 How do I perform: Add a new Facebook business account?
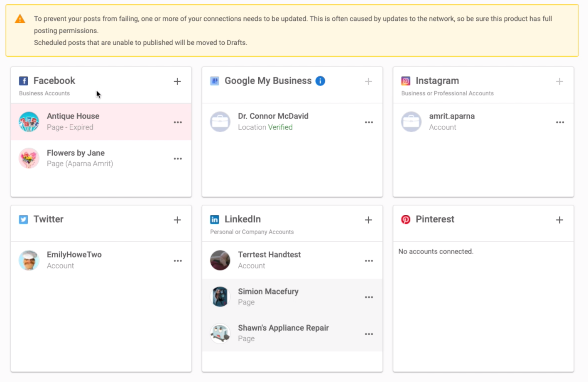[177, 81]
